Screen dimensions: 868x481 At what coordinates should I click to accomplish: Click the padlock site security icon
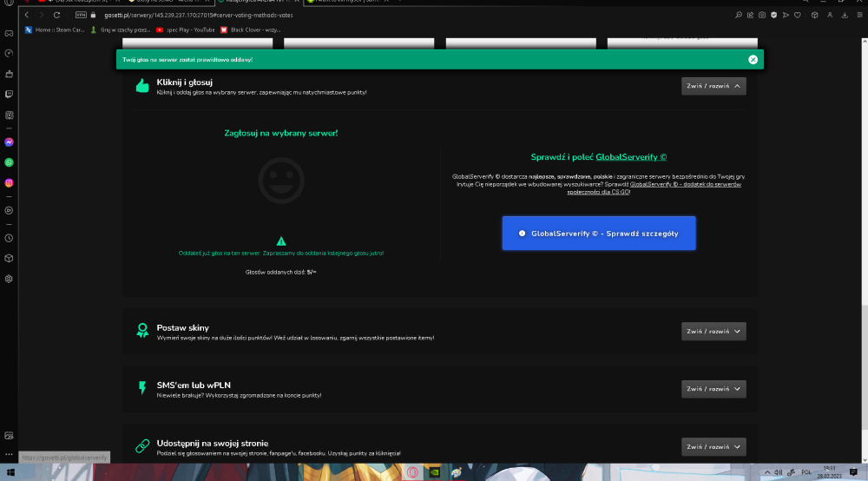(93, 15)
